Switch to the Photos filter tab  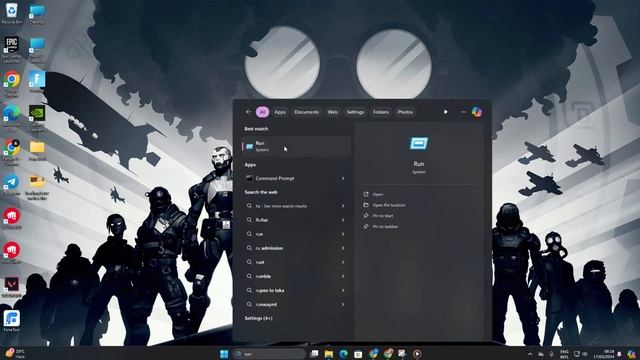click(405, 112)
